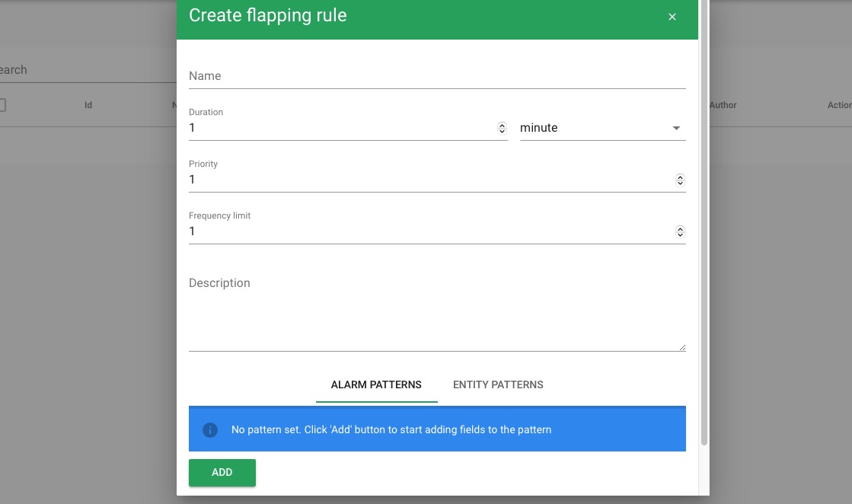Close the Create flapping rule dialog
This screenshot has height=504, width=852.
point(672,16)
